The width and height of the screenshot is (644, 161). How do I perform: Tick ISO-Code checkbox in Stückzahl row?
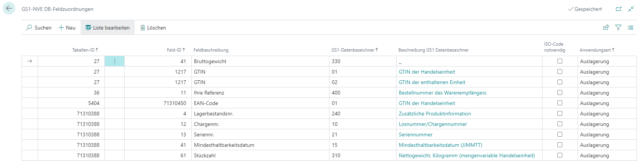(x=560, y=155)
